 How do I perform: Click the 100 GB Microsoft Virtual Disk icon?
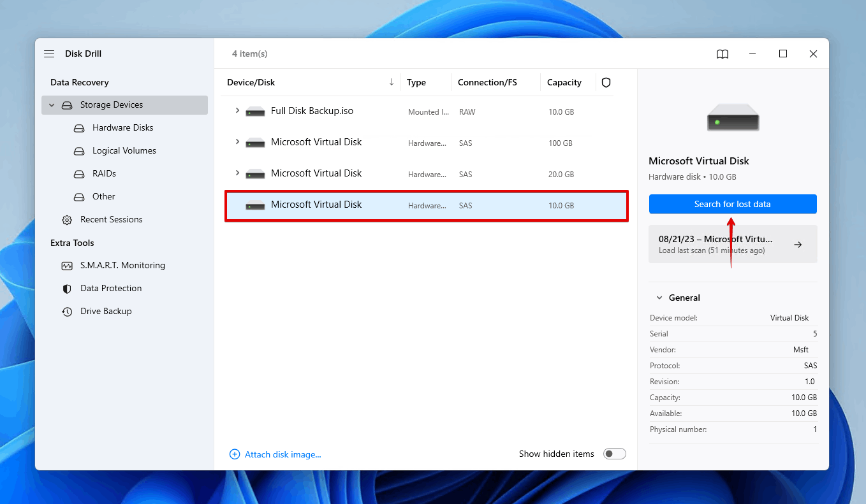pyautogui.click(x=255, y=143)
